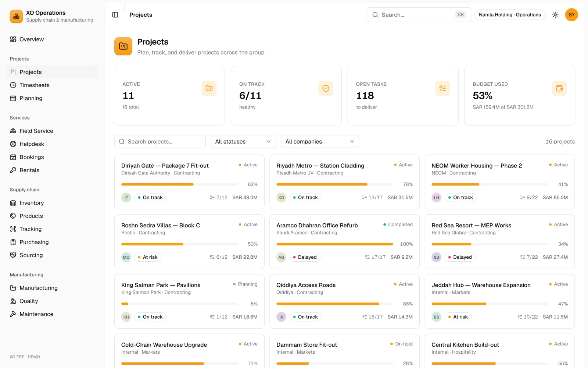Open Products tag item

[x=53, y=216]
